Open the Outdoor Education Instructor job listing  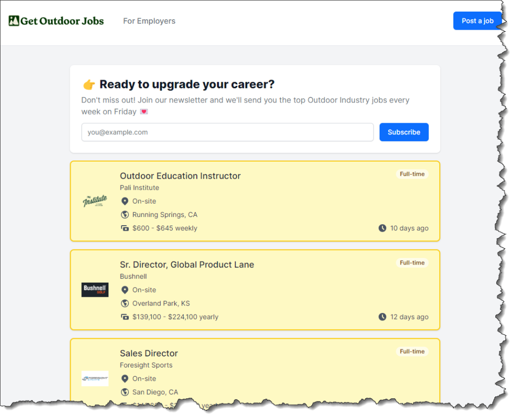tap(180, 176)
